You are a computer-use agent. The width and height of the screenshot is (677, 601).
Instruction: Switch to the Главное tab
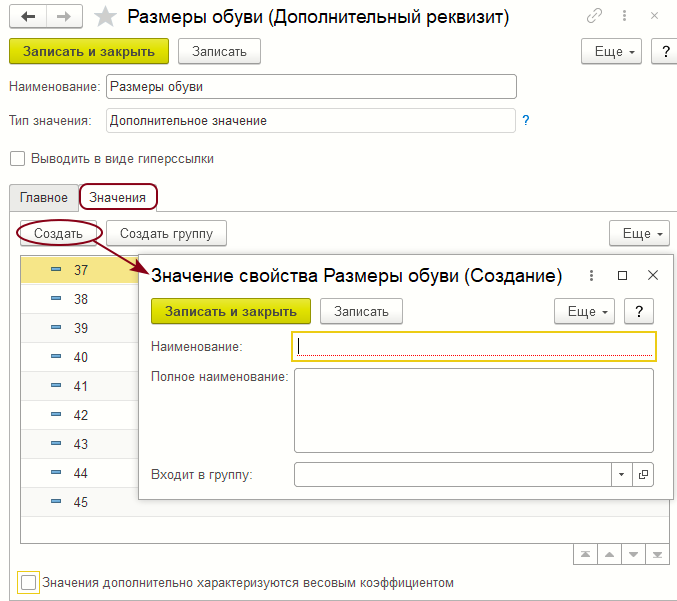coord(44,198)
